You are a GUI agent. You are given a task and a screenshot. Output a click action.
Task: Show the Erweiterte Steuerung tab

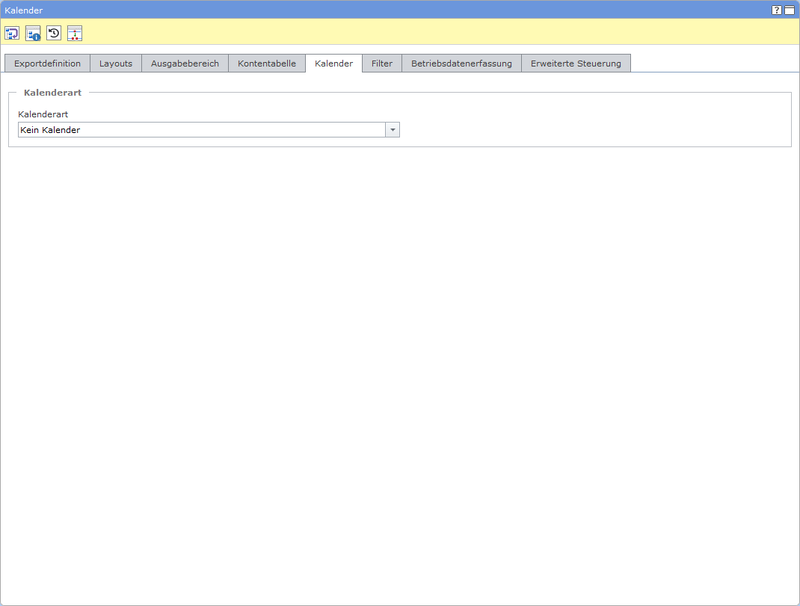pos(576,63)
